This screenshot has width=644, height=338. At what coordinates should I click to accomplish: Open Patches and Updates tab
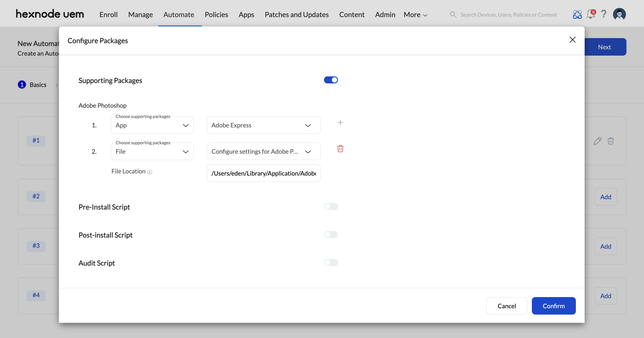coord(297,14)
